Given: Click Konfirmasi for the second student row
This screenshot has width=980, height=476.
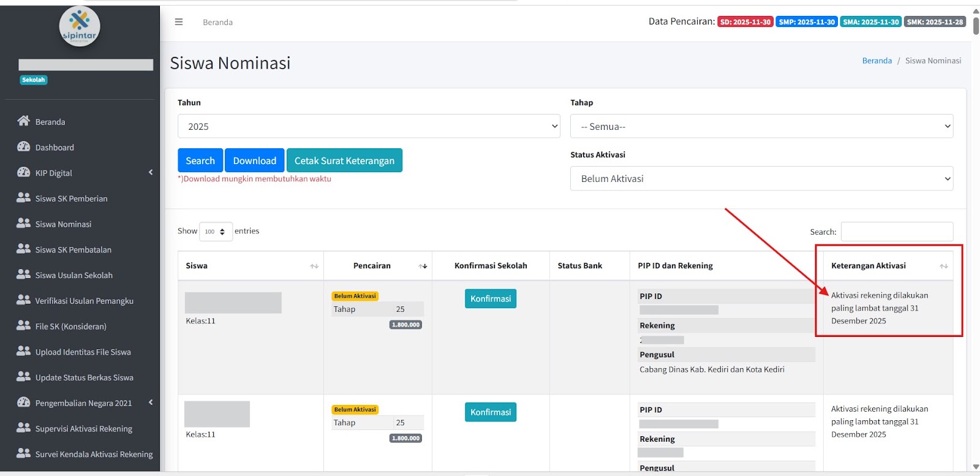Looking at the screenshot, I should click(x=491, y=412).
